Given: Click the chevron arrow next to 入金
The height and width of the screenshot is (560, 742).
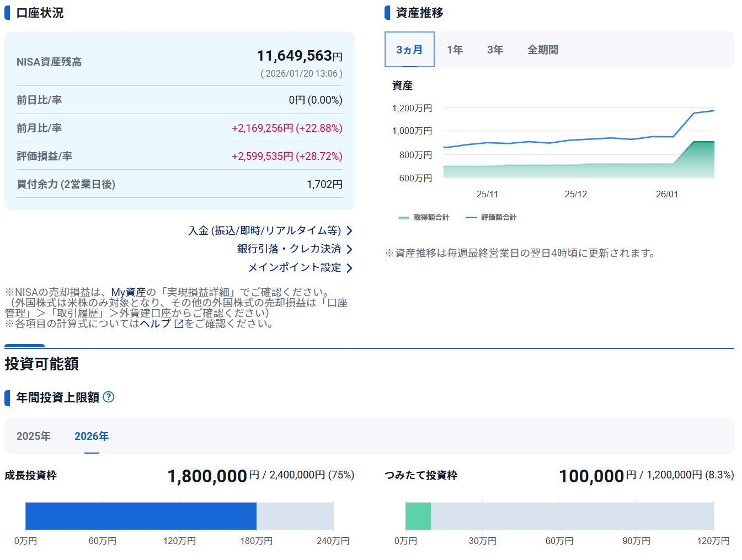Looking at the screenshot, I should click(x=349, y=231).
